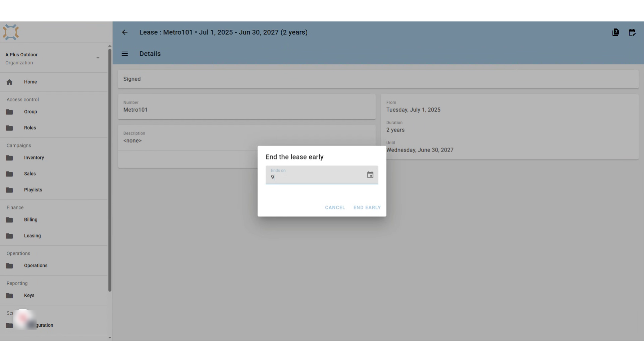Click the calendar edit icon in header
Screen dimensions: 644x362
click(632, 32)
